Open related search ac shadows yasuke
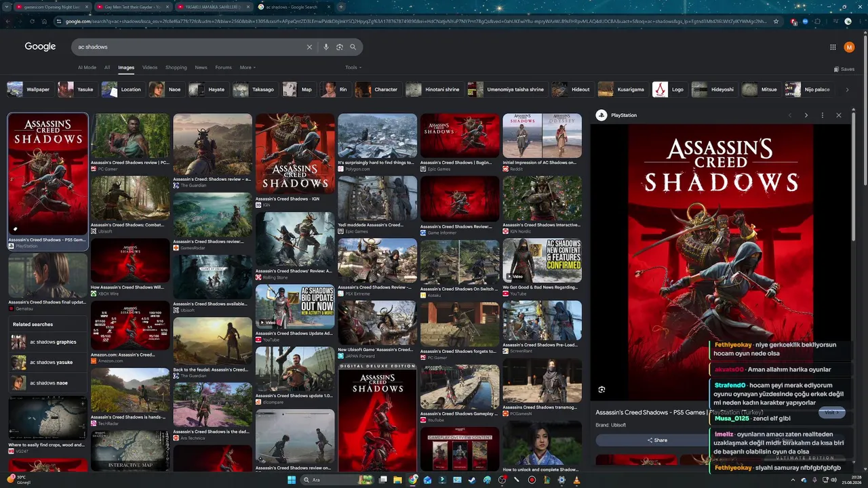 pos(47,363)
